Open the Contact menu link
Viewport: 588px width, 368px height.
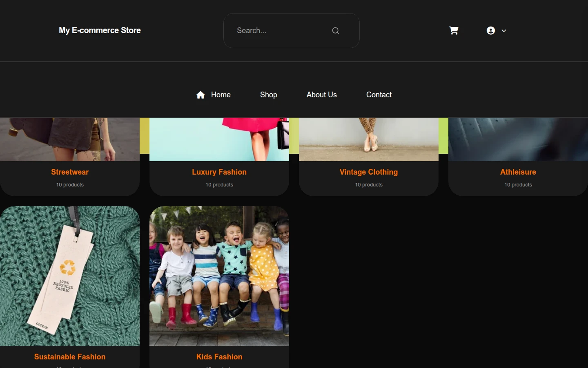(x=379, y=95)
